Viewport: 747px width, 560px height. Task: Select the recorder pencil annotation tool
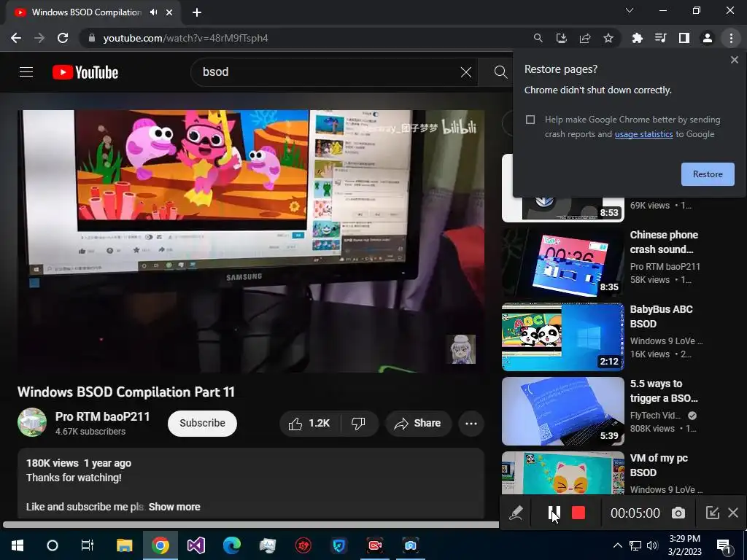[x=516, y=513]
